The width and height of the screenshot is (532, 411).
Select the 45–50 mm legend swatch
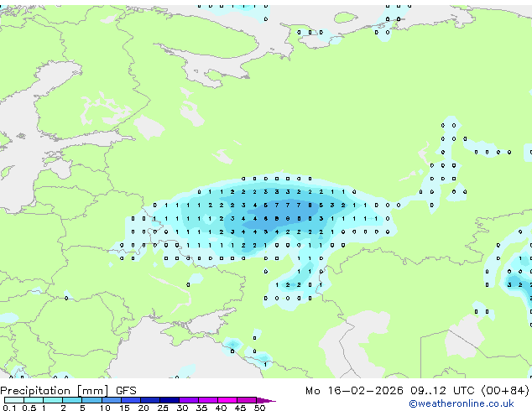[x=247, y=400]
